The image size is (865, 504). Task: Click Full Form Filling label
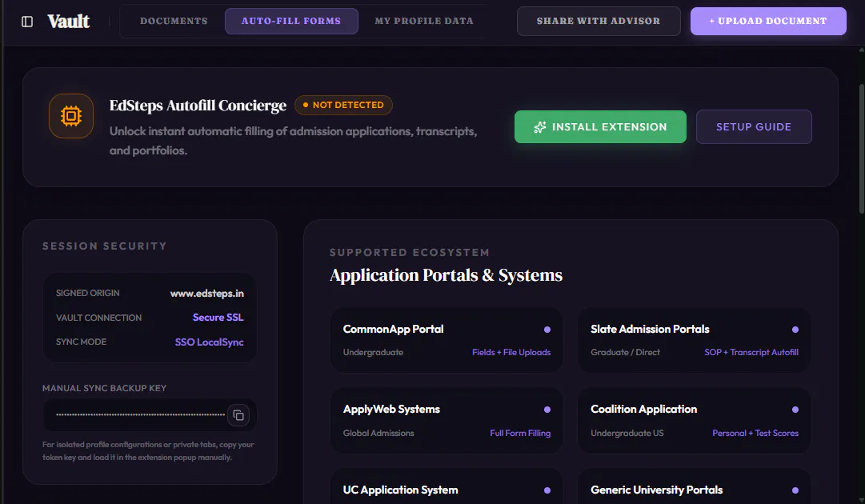point(520,434)
